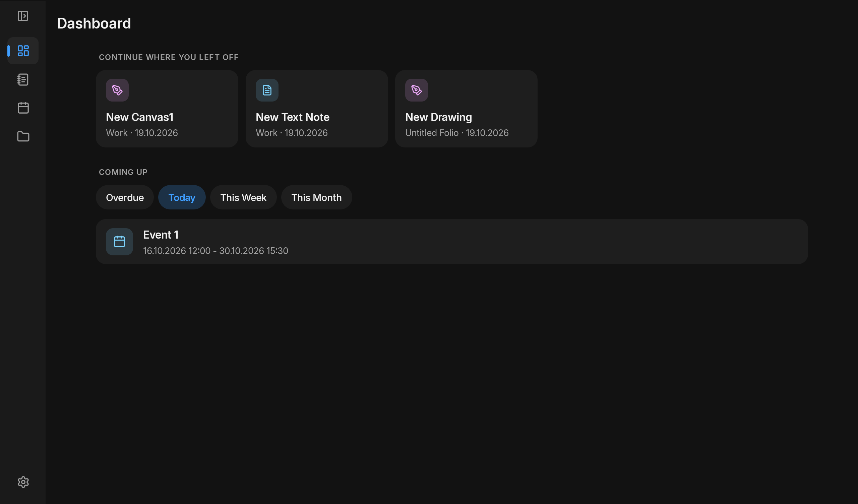The image size is (858, 504).
Task: Switch to the This Week filter
Action: pos(243,197)
